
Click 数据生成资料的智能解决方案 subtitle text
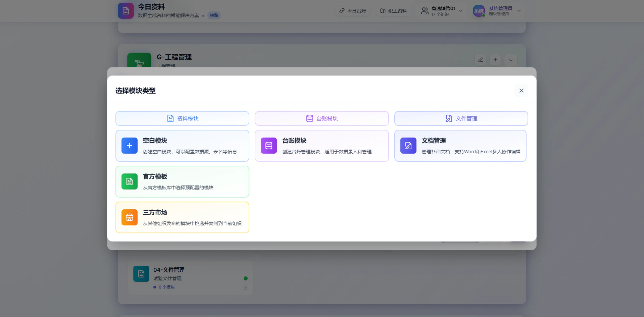[168, 15]
